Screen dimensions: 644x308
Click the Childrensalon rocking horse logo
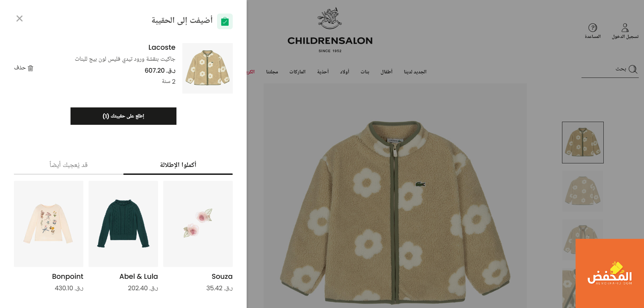coord(330,18)
